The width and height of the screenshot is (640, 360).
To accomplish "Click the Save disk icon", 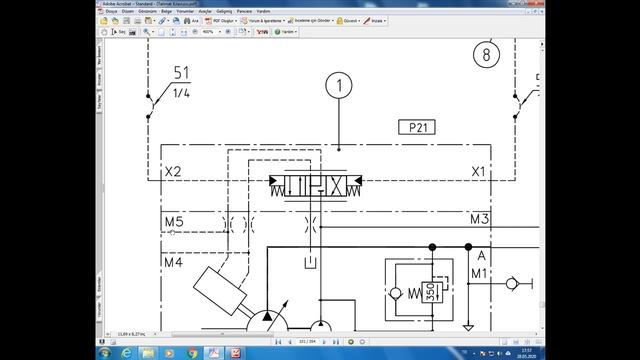I will [x=127, y=21].
